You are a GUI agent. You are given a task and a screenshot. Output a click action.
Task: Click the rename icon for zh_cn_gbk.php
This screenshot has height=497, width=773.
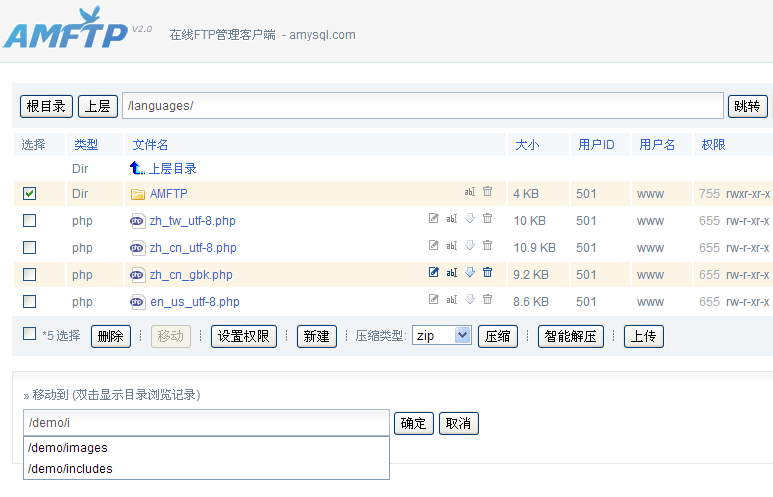pyautogui.click(x=451, y=273)
